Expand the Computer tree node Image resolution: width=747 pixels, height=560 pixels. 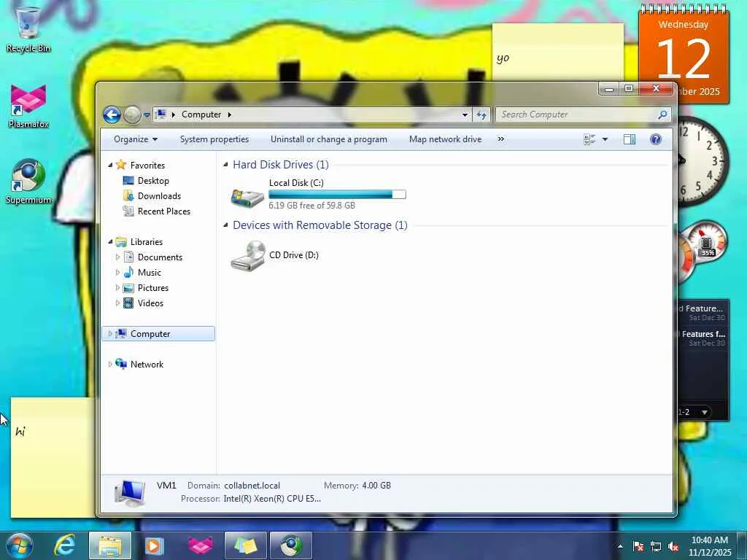tap(110, 334)
